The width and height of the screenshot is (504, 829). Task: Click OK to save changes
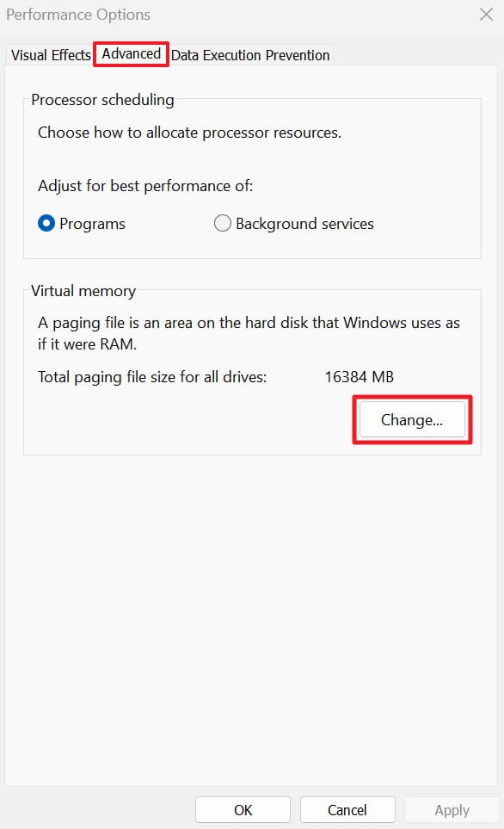pos(242,809)
